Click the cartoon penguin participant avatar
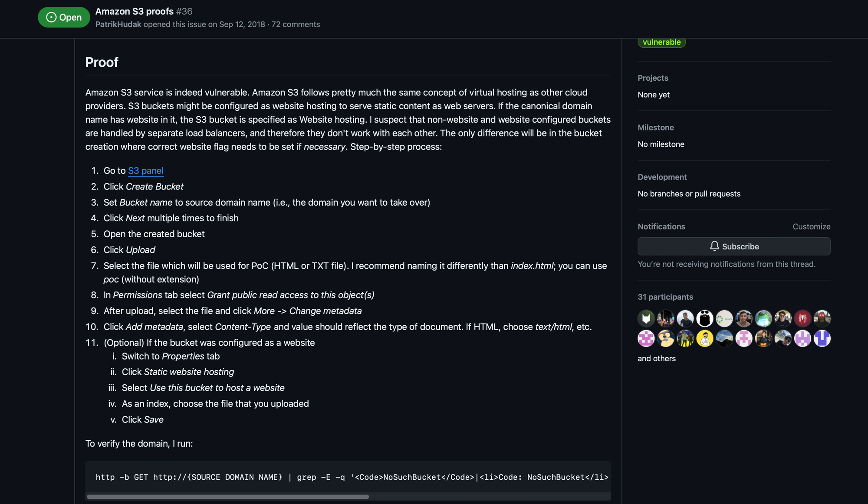868x504 pixels. (666, 338)
